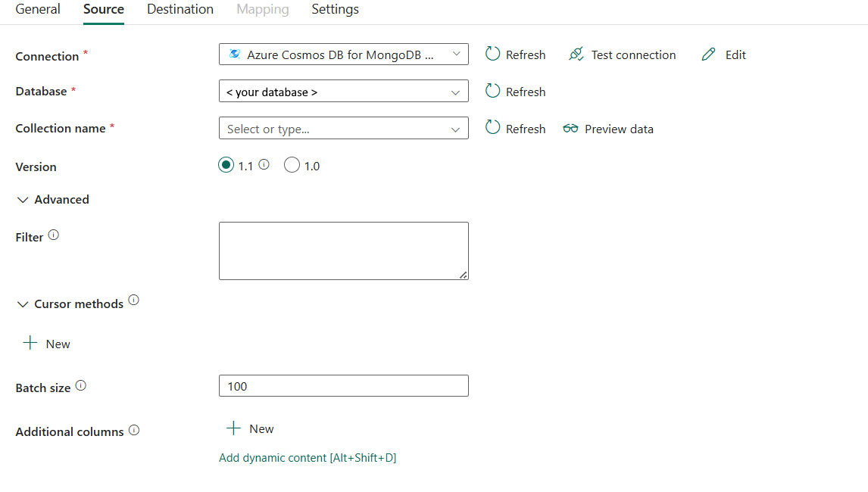Image resolution: width=868 pixels, height=492 pixels.
Task: Switch to the Destination tab
Action: point(180,9)
